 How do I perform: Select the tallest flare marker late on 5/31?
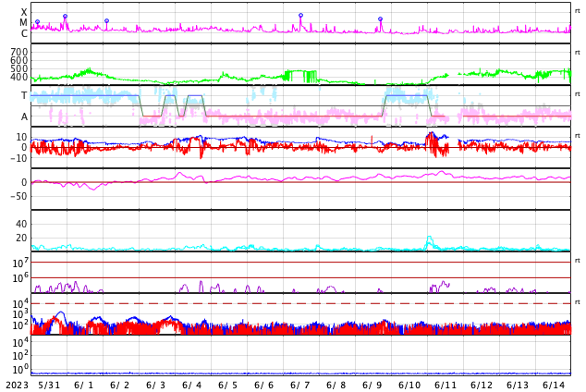[x=65, y=17]
